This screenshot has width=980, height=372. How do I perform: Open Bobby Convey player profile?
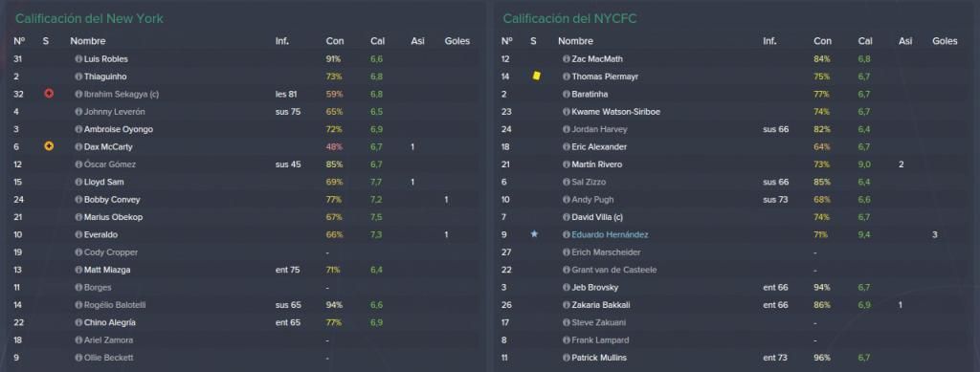click(x=112, y=200)
